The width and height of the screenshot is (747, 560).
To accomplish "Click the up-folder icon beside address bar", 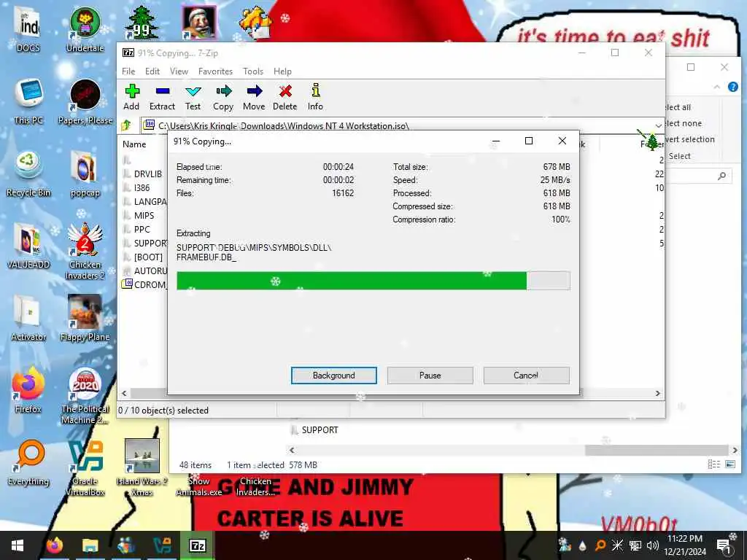I will tap(126, 125).
